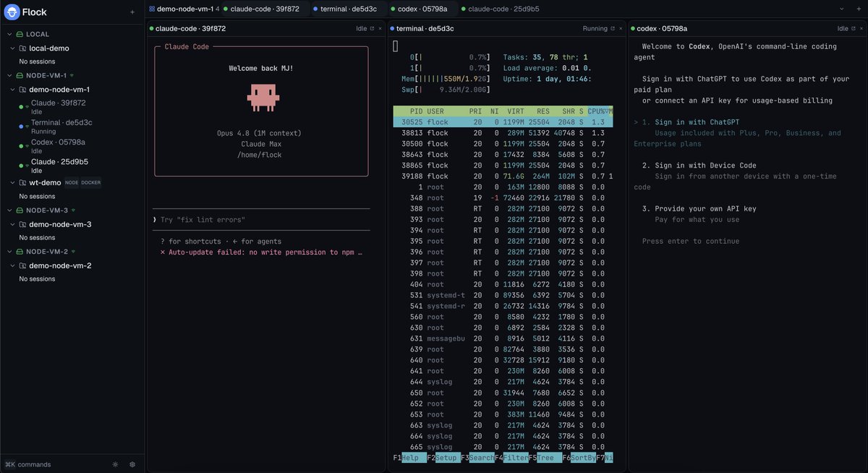Click the NODE-VM-1 server icon

click(x=20, y=75)
